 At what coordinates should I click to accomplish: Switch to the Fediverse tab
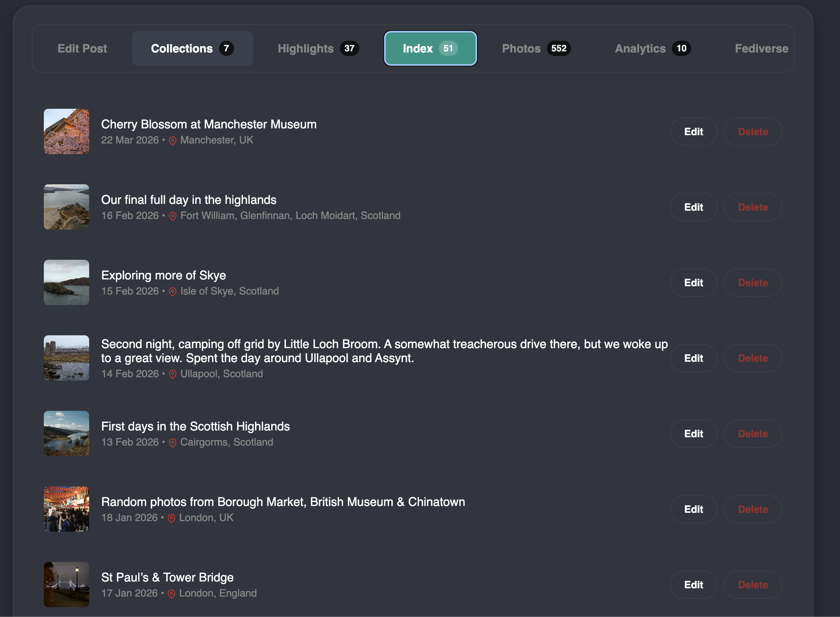761,48
